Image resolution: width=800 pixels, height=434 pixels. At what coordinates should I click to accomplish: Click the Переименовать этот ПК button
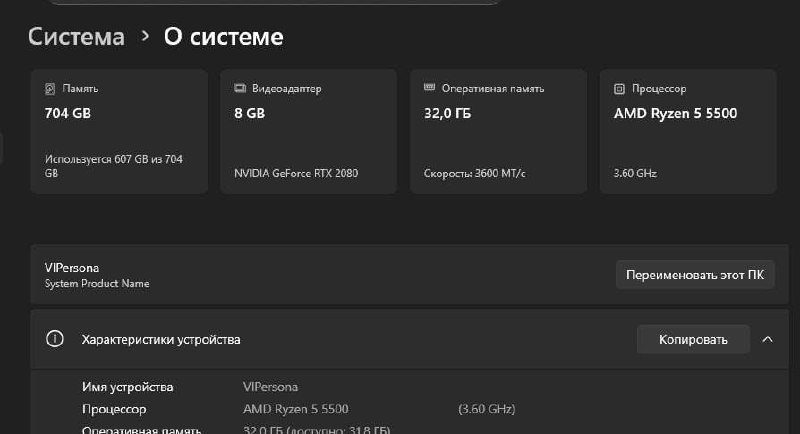tap(695, 275)
